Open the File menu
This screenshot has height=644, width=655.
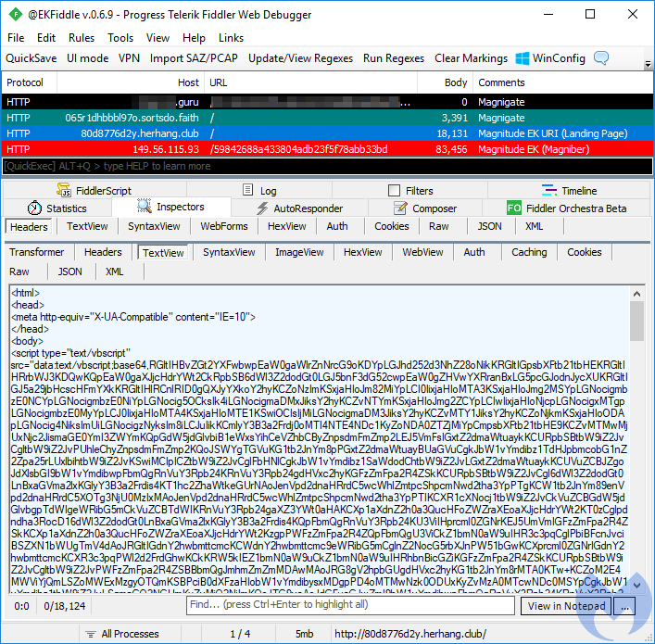click(16, 38)
